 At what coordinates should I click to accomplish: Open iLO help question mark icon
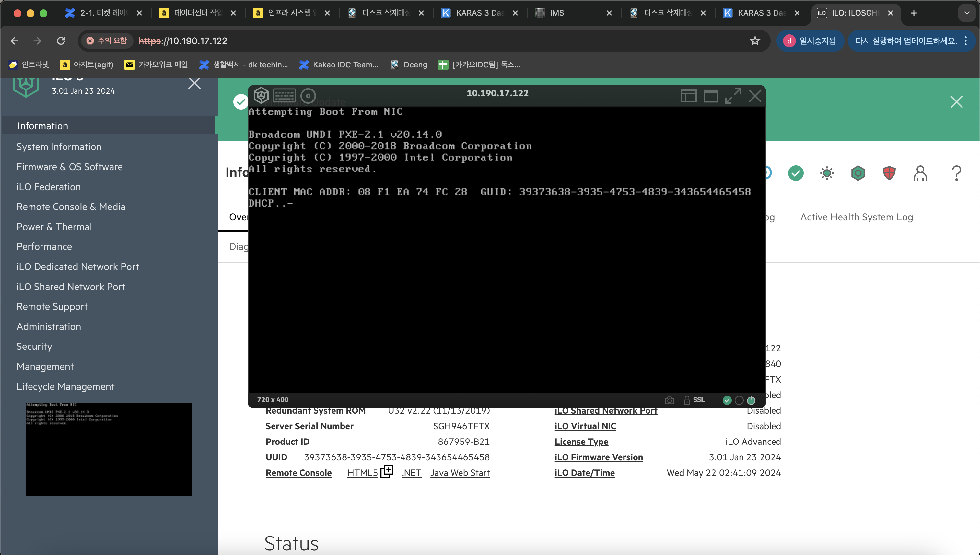[956, 173]
